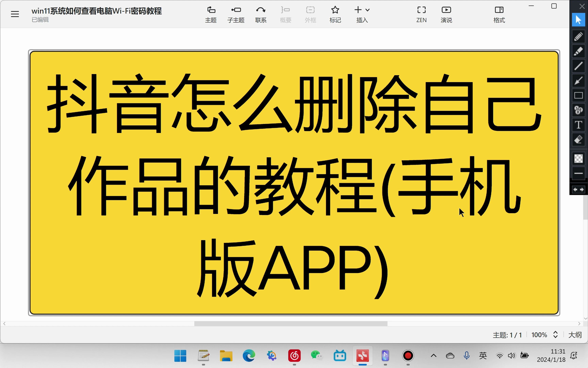Open File Explorer from taskbar
The width and height of the screenshot is (588, 368).
(226, 356)
